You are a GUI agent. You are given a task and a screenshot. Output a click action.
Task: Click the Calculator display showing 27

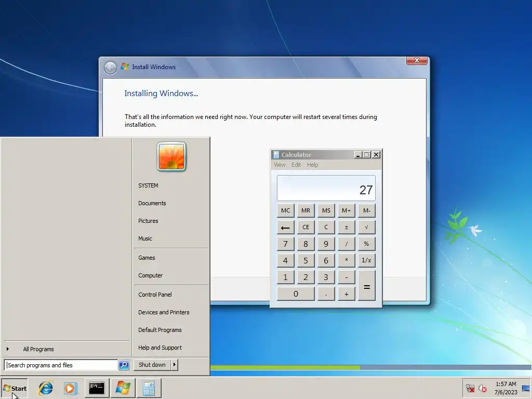(326, 188)
